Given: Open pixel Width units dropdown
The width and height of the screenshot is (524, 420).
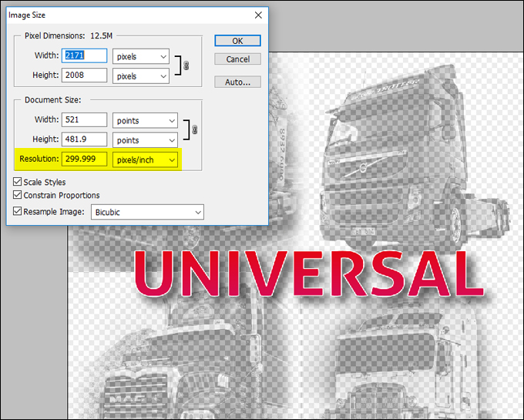Looking at the screenshot, I should coord(141,56).
